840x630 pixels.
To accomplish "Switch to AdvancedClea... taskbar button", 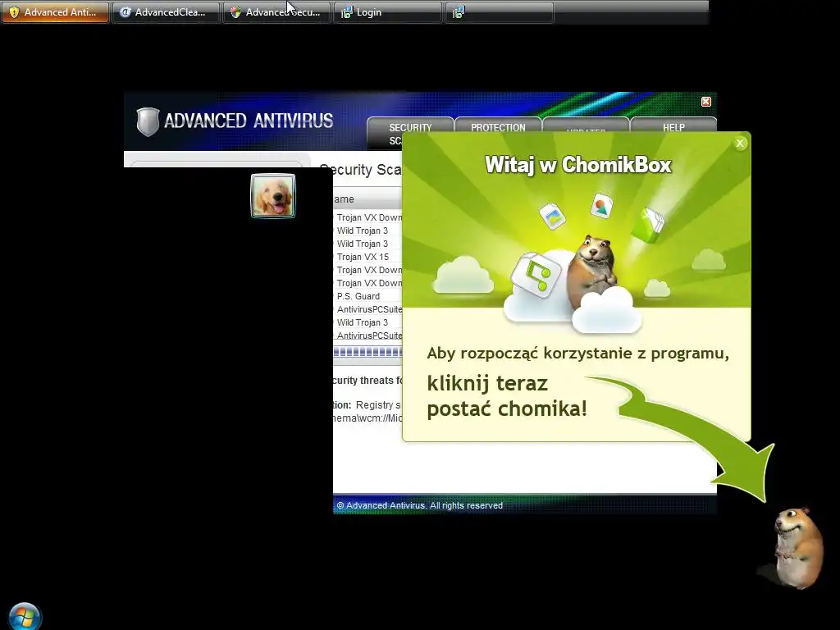I will point(166,11).
